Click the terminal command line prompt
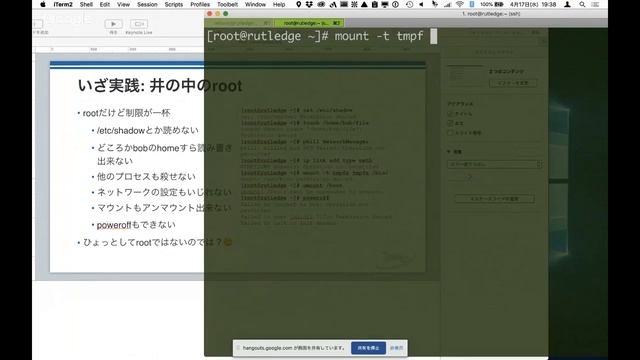This screenshot has height=360, width=640. [x=322, y=36]
